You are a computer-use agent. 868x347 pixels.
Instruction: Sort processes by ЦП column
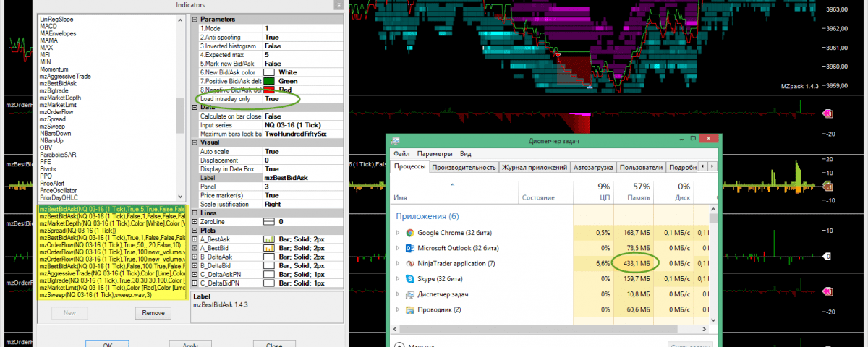[x=594, y=191]
